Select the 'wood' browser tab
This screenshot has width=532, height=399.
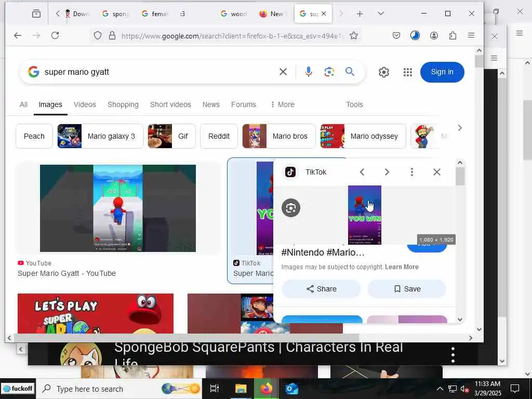coord(234,14)
